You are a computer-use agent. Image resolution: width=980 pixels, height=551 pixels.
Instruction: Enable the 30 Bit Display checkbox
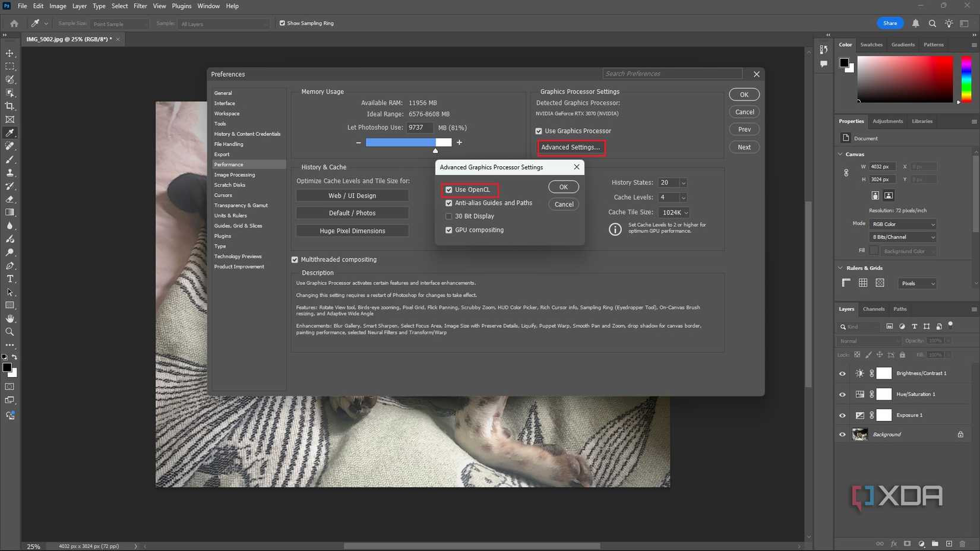[x=449, y=216]
